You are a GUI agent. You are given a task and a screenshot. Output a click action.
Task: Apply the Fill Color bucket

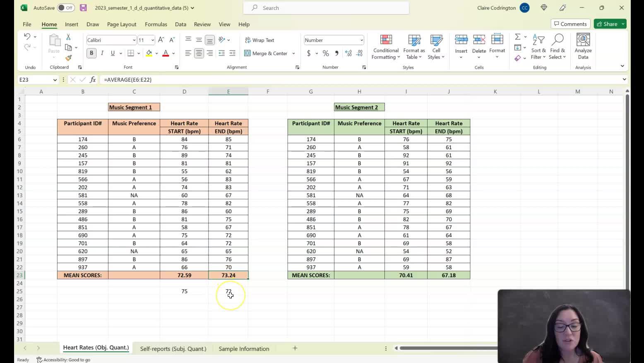tap(149, 53)
